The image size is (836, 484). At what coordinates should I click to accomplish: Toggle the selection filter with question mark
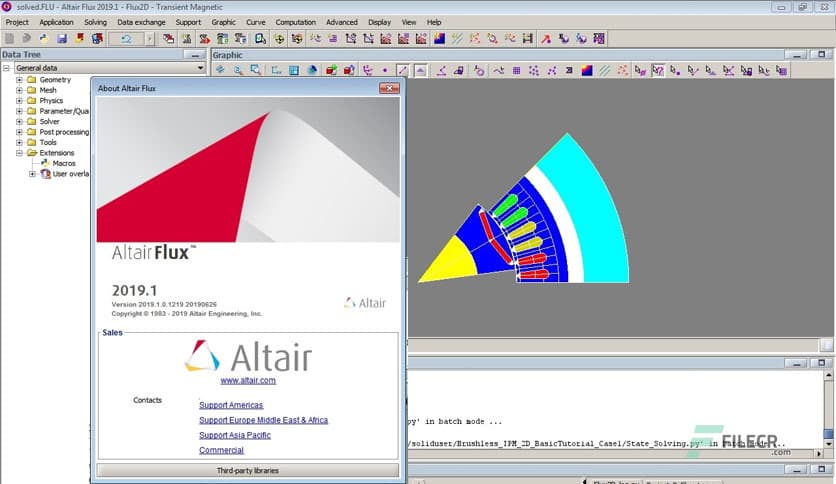pyautogui.click(x=658, y=70)
